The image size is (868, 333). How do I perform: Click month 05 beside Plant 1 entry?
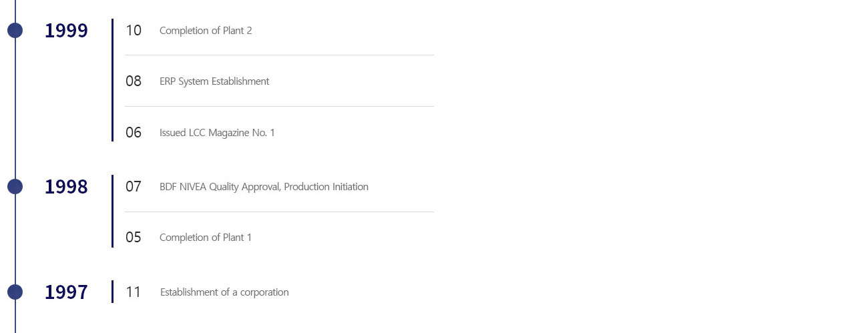coord(134,237)
